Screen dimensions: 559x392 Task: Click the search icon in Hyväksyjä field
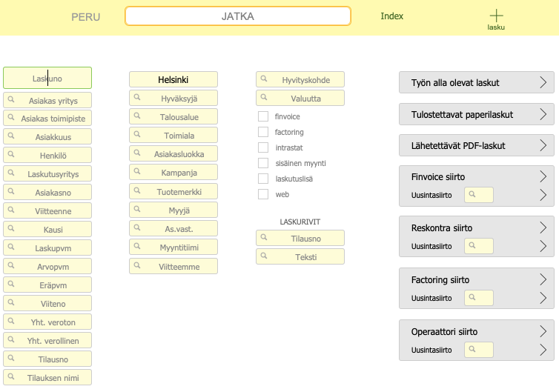136,97
